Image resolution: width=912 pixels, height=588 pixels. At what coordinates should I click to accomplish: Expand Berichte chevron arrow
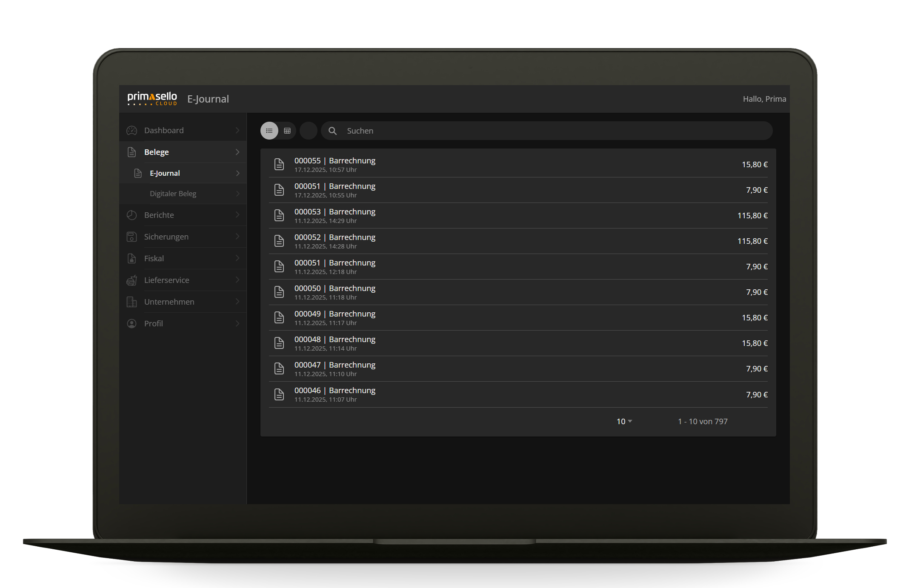[237, 215]
